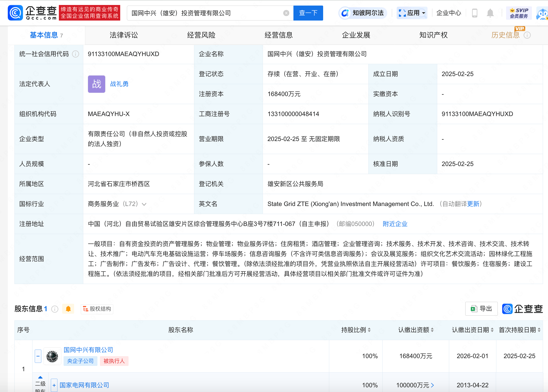Open SVIP 会员服务

(519, 13)
